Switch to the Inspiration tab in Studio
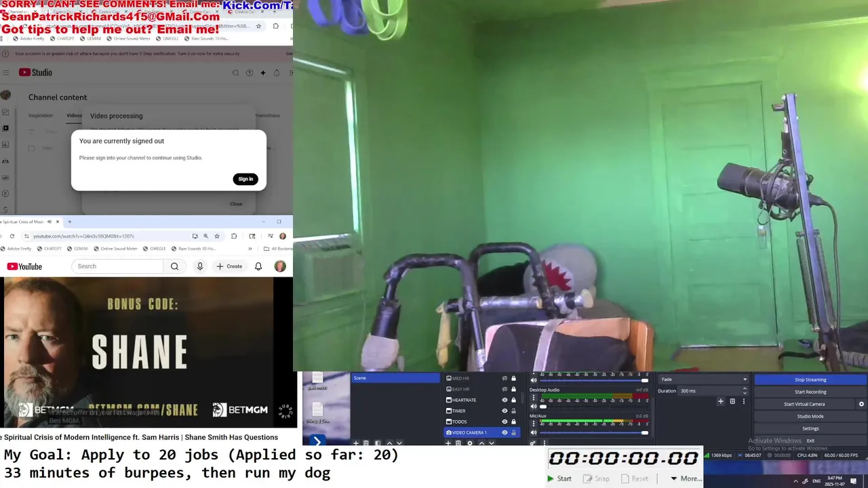The width and height of the screenshot is (868, 488). [41, 115]
